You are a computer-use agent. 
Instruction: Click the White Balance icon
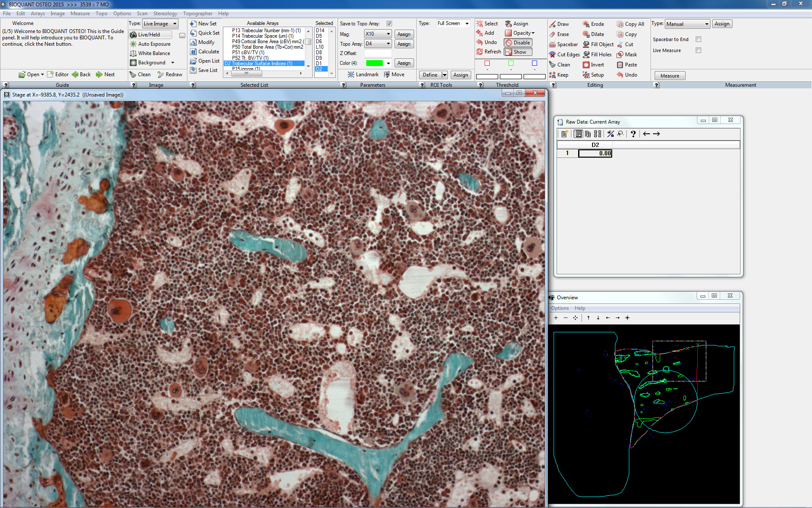(x=133, y=53)
